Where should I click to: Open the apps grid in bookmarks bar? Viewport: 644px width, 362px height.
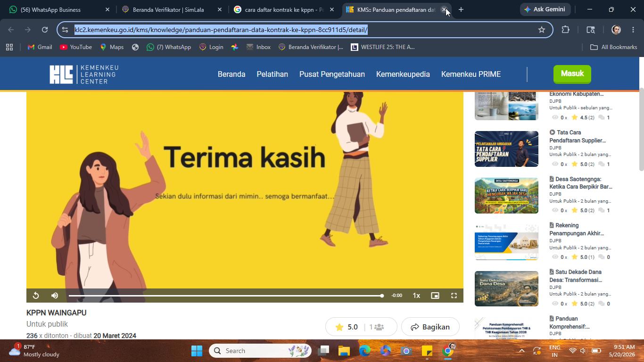pyautogui.click(x=9, y=47)
